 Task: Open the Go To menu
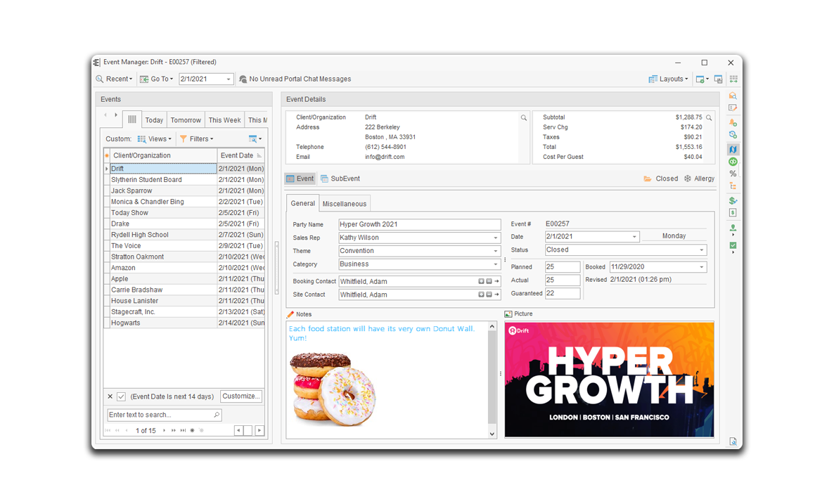pyautogui.click(x=156, y=79)
